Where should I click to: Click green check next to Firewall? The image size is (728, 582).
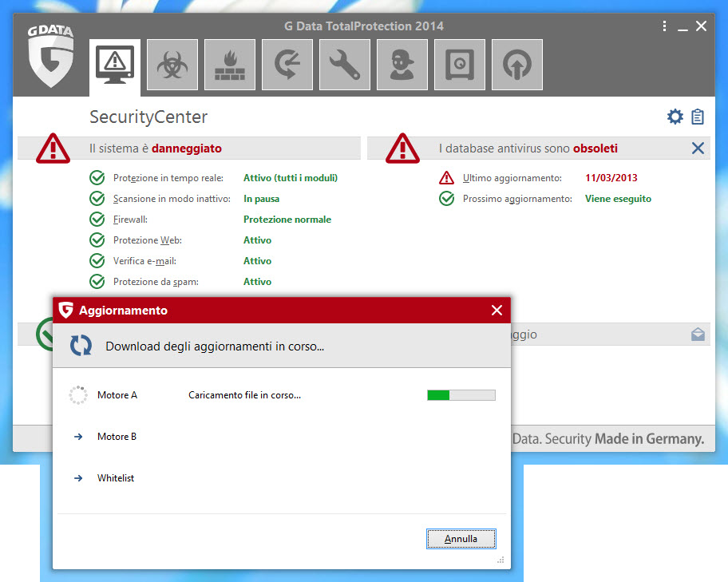coord(97,220)
